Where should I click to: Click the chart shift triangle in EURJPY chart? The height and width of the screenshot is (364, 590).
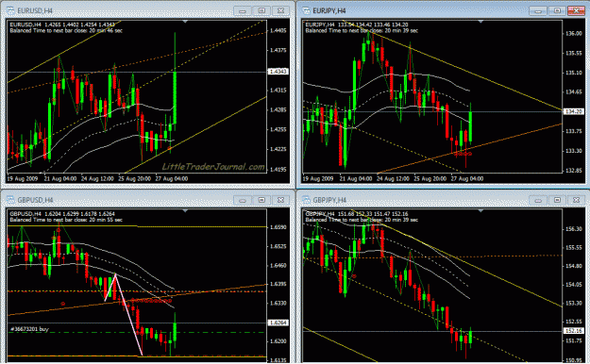coord(480,23)
